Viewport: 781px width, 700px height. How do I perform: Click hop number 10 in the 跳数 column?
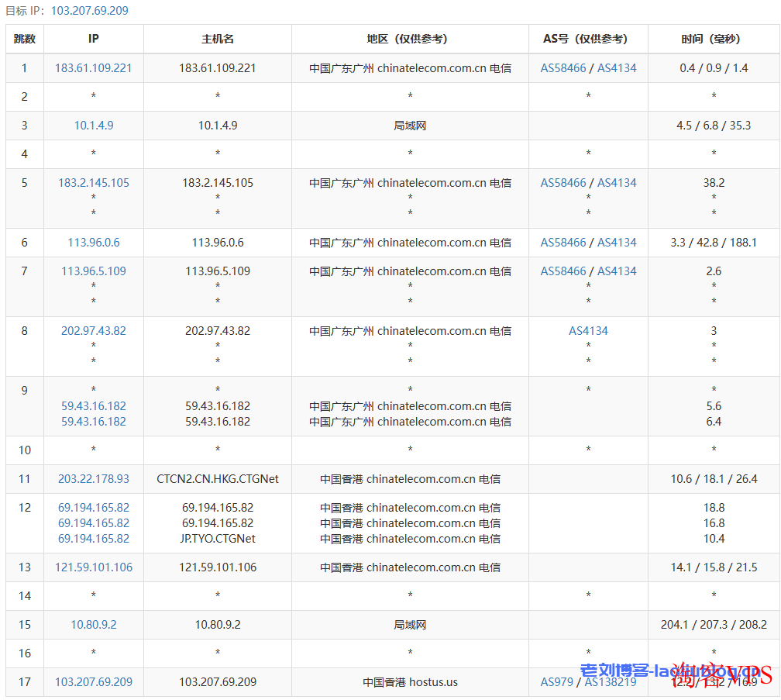pos(25,450)
